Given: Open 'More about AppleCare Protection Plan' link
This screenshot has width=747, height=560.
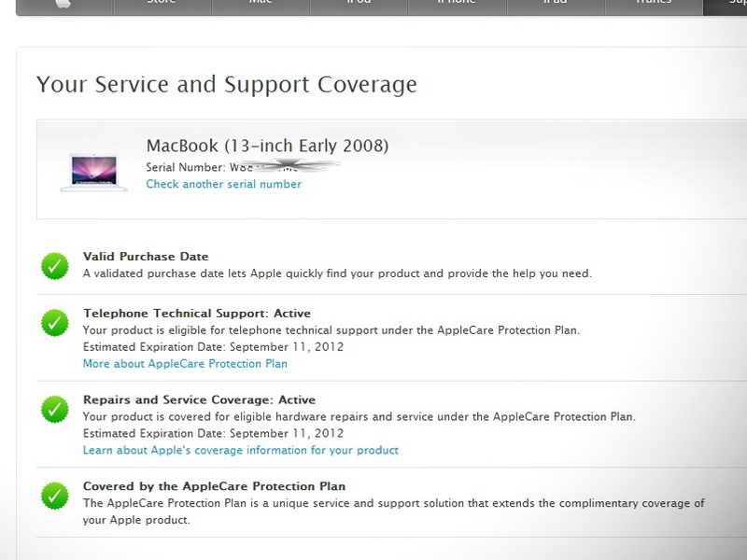Looking at the screenshot, I should (185, 364).
